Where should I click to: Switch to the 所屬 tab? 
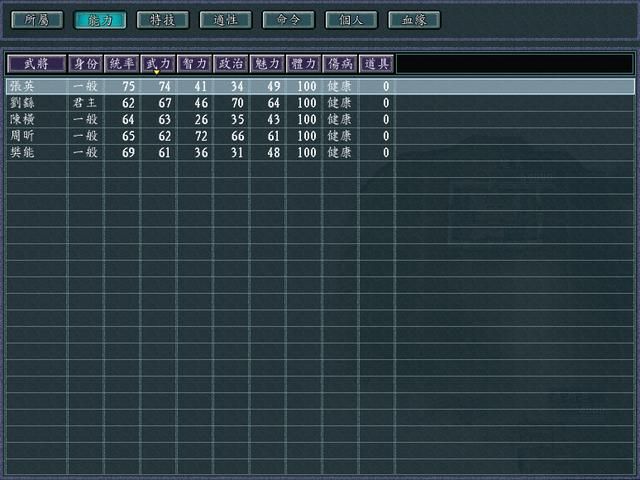coord(36,20)
